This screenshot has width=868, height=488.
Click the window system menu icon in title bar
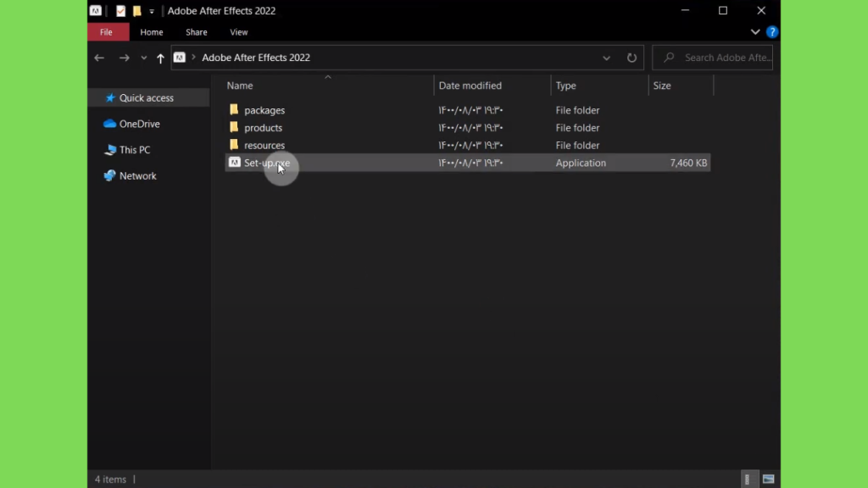click(95, 10)
